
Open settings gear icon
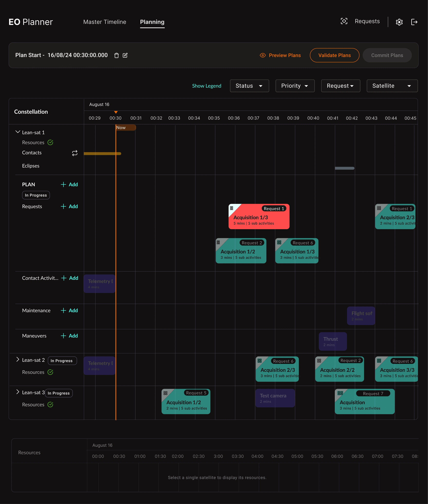(x=399, y=22)
